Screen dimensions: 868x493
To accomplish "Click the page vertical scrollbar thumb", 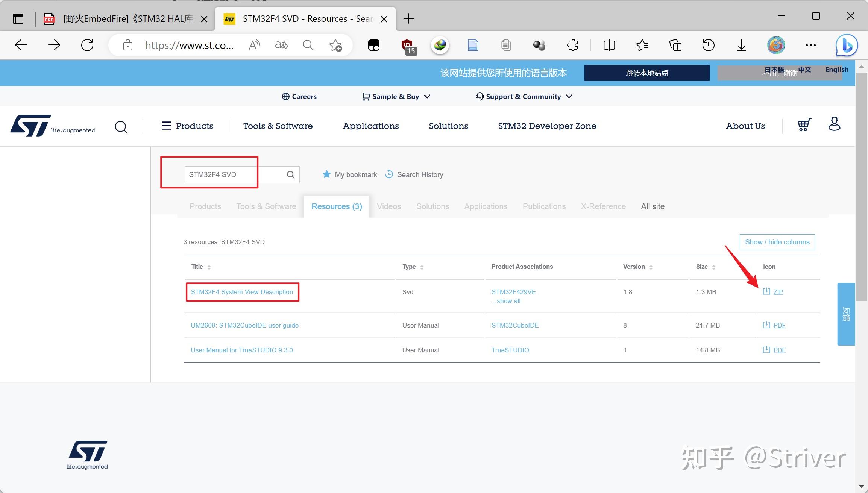I will click(x=861, y=187).
